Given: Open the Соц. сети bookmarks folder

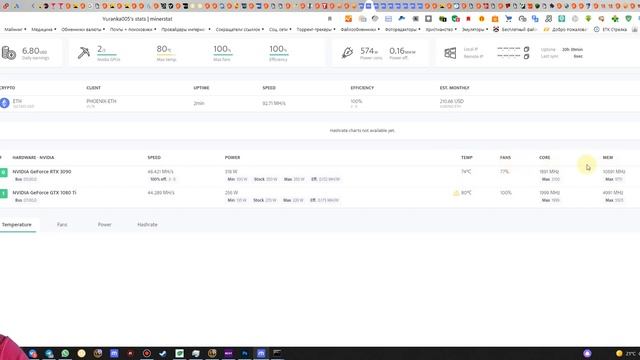Looking at the screenshot, I should [280, 29].
